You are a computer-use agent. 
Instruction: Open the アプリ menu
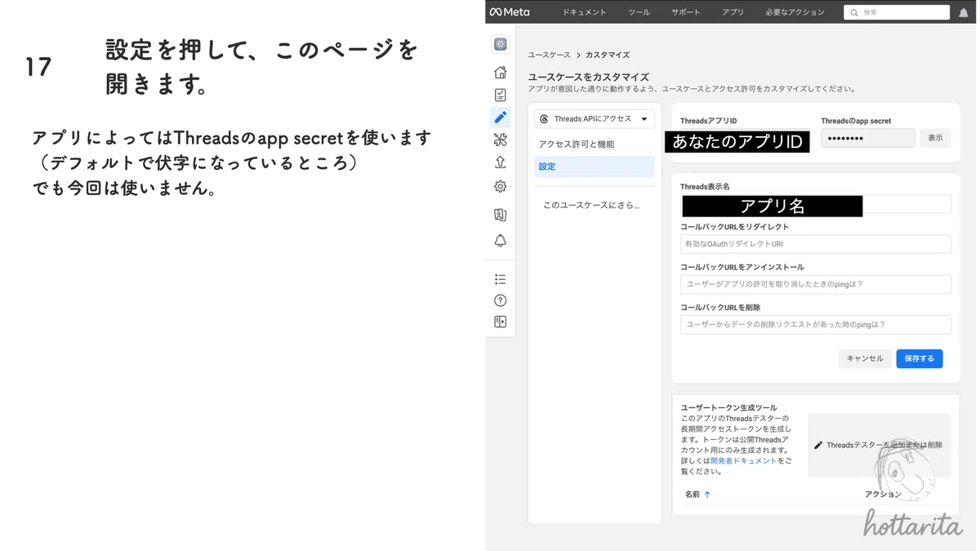[x=733, y=12]
